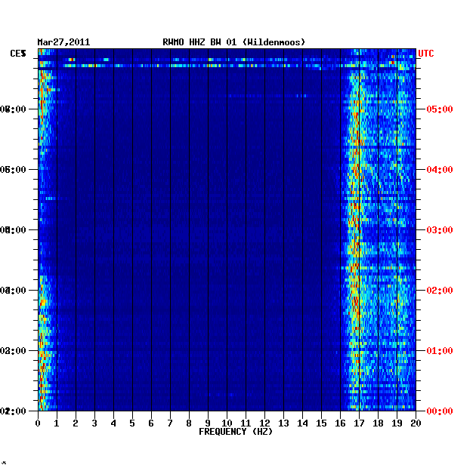Image resolution: width=476 pixels, height=471 pixels.
Task: Click the 17 Hz frequency tick label
Action: 359,423
